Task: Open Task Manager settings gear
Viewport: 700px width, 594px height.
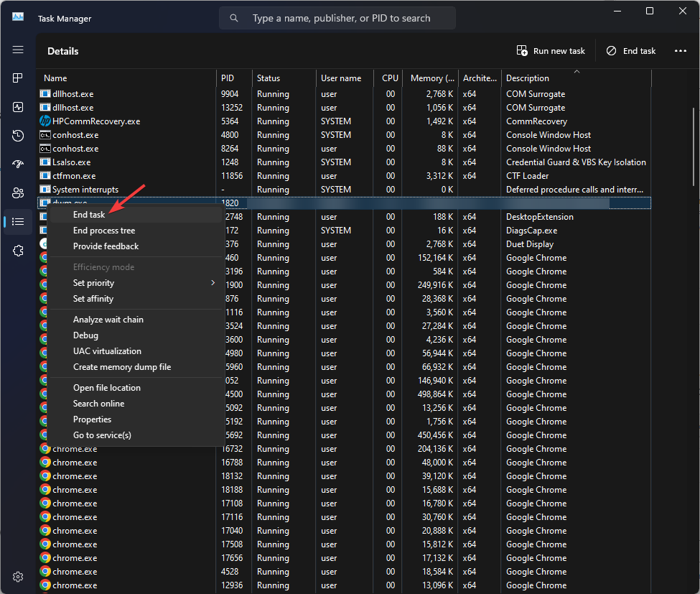Action: (18, 577)
